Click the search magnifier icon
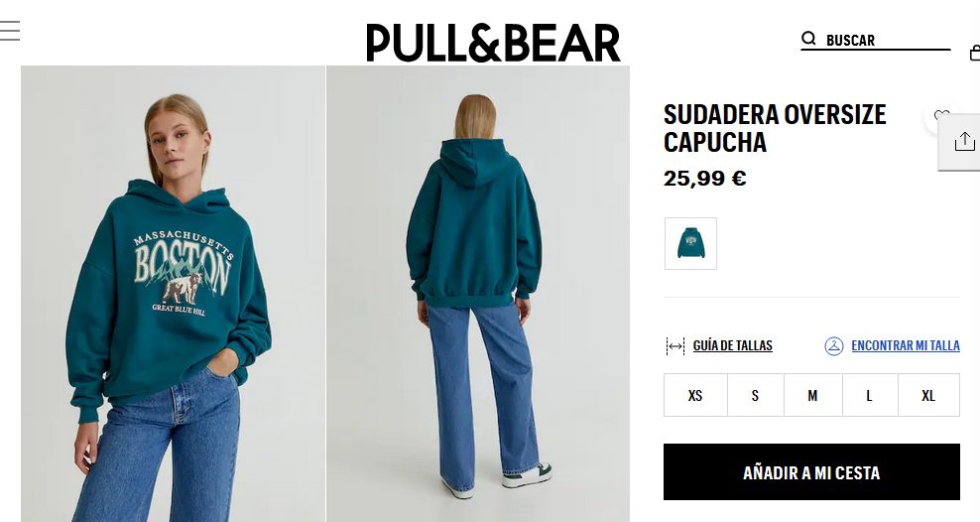 [808, 39]
